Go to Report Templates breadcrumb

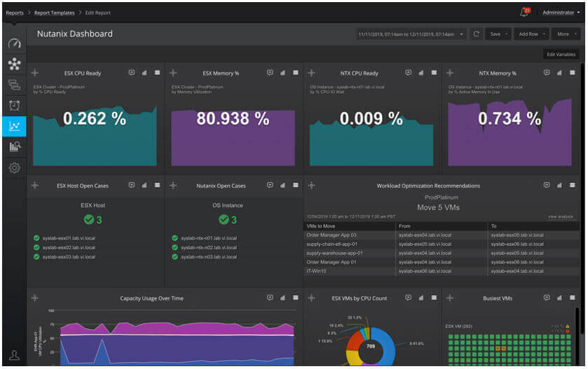tap(55, 13)
